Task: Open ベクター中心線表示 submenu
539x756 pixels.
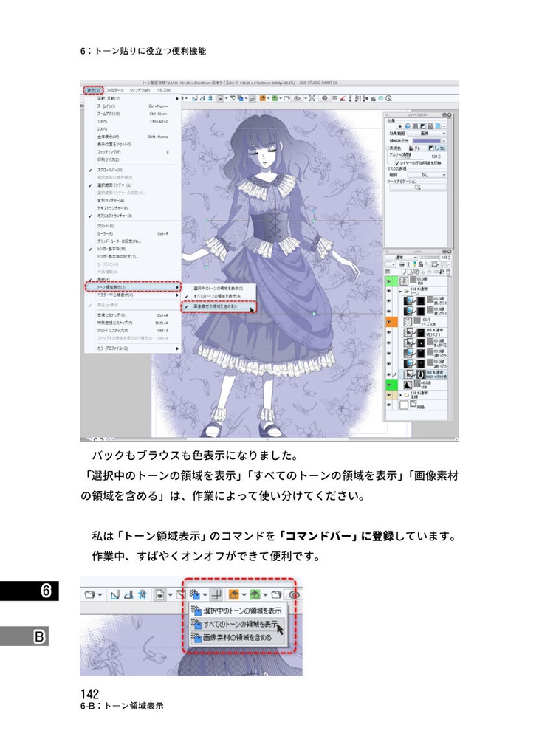Action: pyautogui.click(x=133, y=295)
